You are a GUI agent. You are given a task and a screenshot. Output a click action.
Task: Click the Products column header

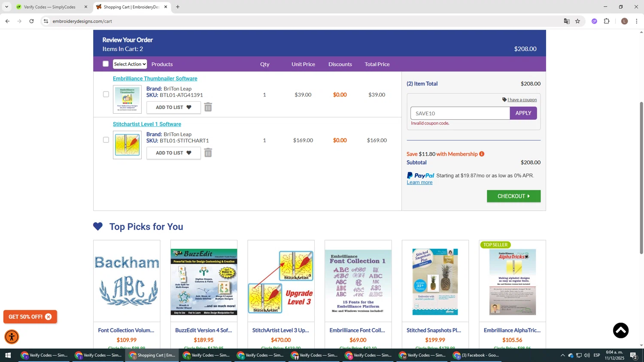(162, 64)
